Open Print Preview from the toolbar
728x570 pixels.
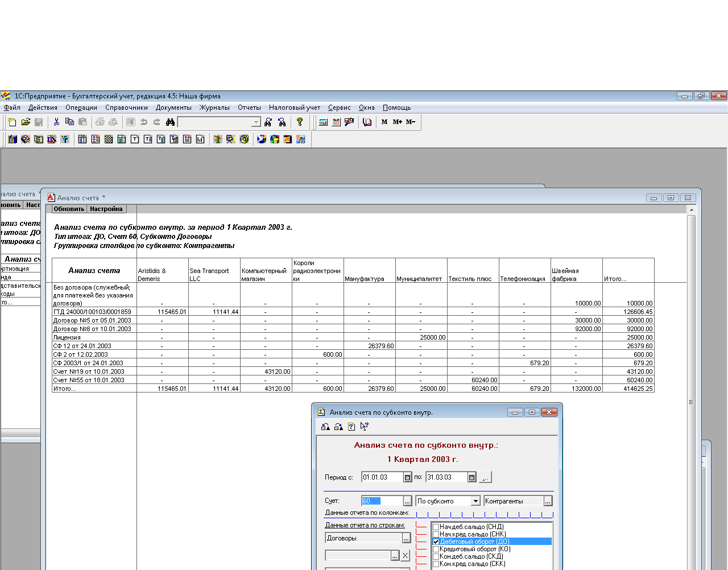click(x=113, y=122)
